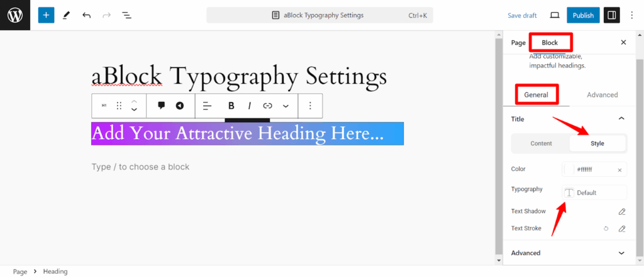Click the Type / to choose a block placeholder
The image size is (644, 277).
140,167
